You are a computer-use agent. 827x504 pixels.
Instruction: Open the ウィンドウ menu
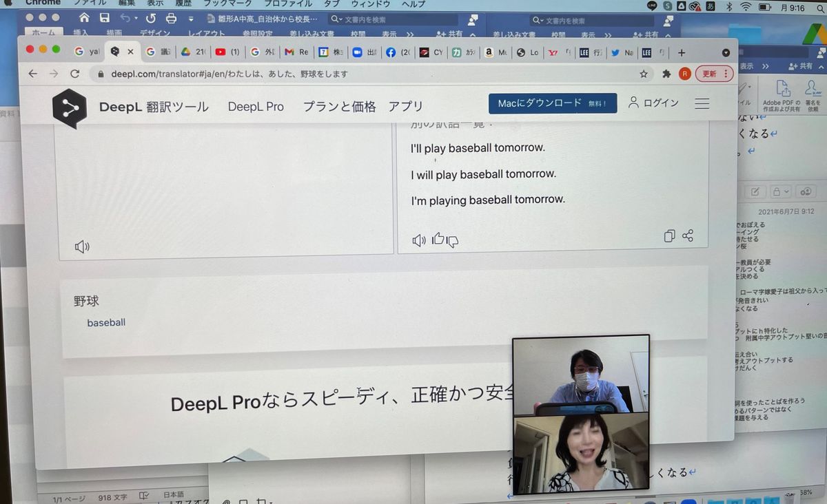(371, 3)
